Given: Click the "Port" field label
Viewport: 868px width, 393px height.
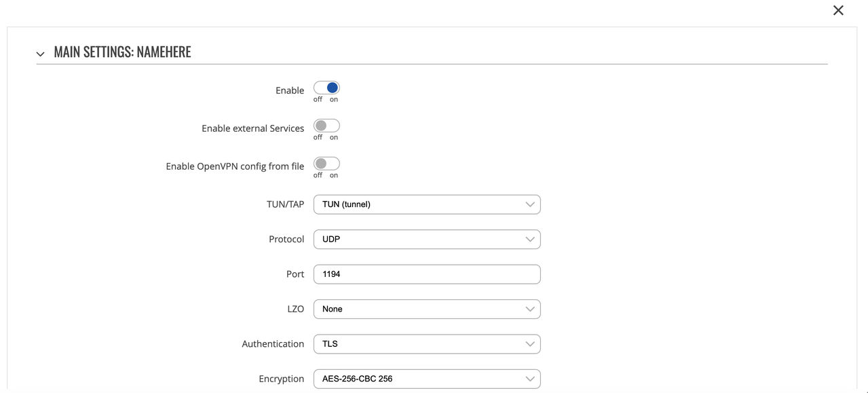Looking at the screenshot, I should pyautogui.click(x=295, y=274).
